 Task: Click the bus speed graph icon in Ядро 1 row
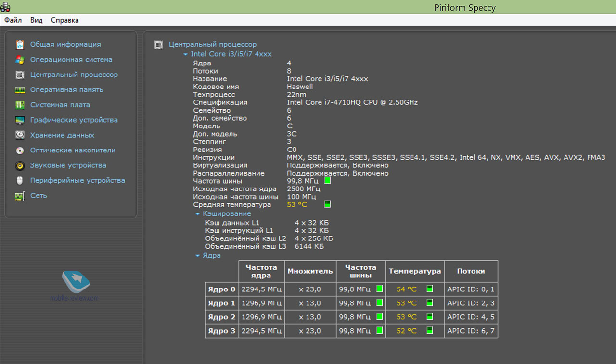point(379,303)
